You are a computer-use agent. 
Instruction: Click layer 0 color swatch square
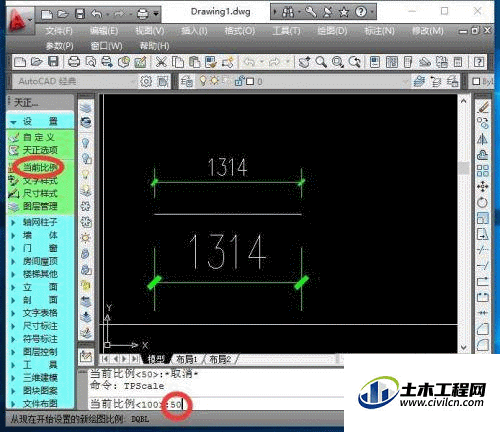[250, 81]
